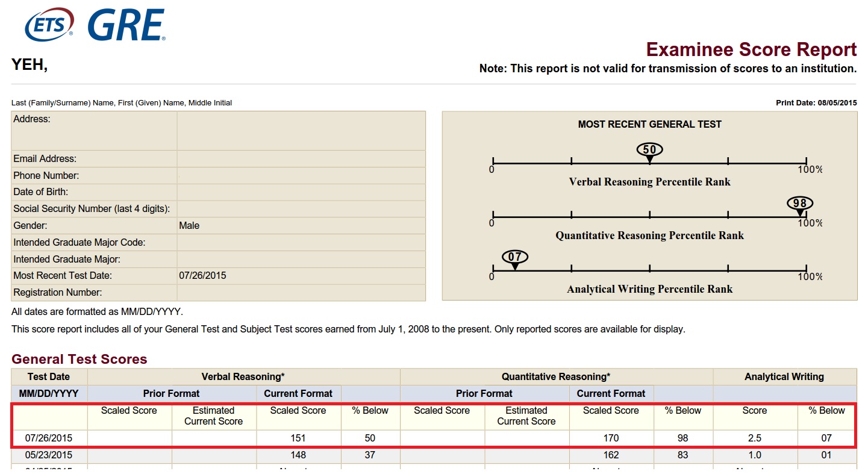Click the Date of Birth label
The width and height of the screenshot is (868, 474).
[x=41, y=192]
